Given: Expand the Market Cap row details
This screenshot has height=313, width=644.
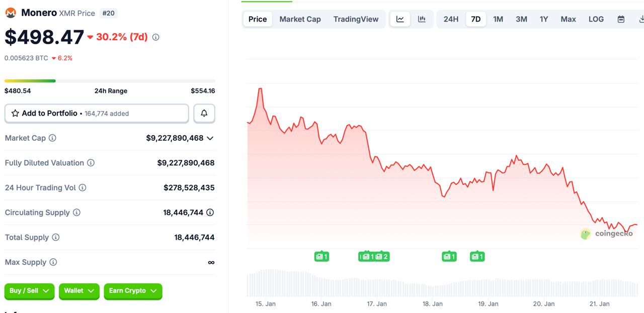Looking at the screenshot, I should (210, 138).
